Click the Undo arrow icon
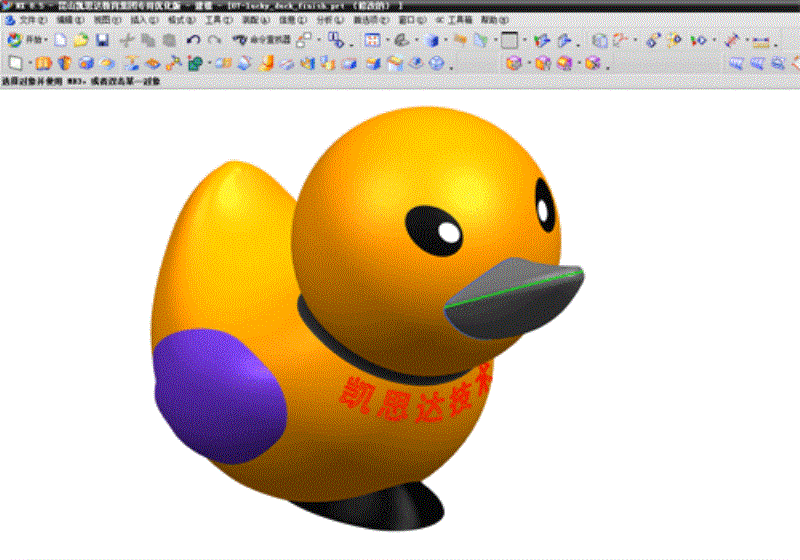Viewport: 800px width, 560px height. coord(193,41)
